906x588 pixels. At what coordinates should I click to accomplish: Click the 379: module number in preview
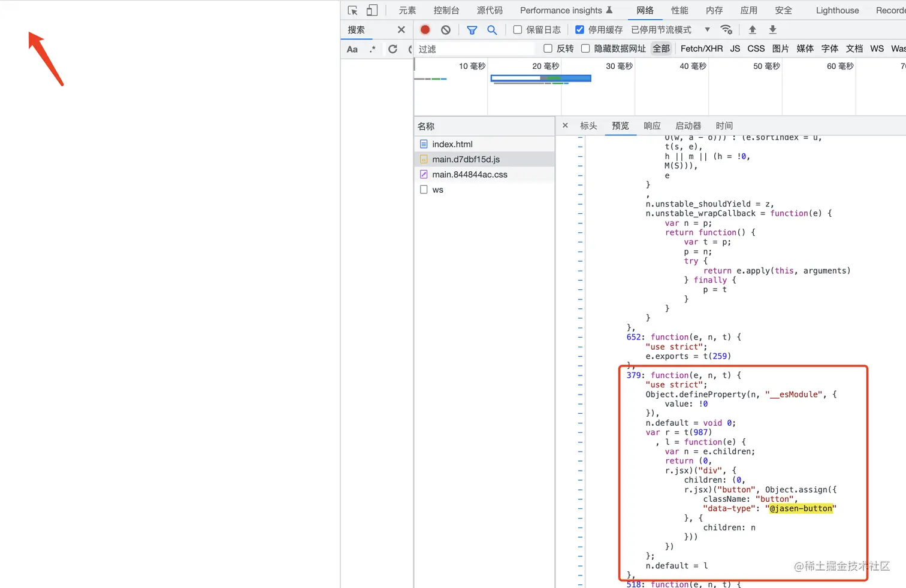pos(635,375)
